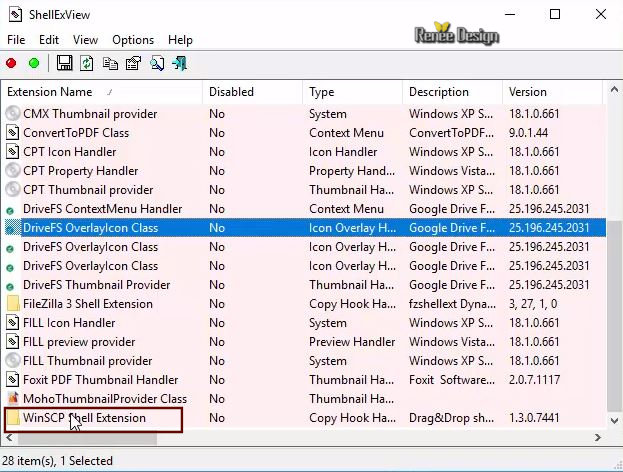Open the Options menu
The image size is (623, 472).
[133, 40]
